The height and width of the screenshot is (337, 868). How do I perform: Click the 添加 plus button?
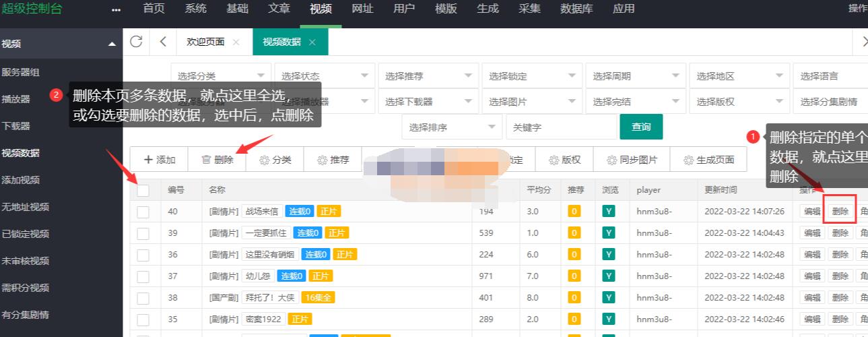(159, 160)
